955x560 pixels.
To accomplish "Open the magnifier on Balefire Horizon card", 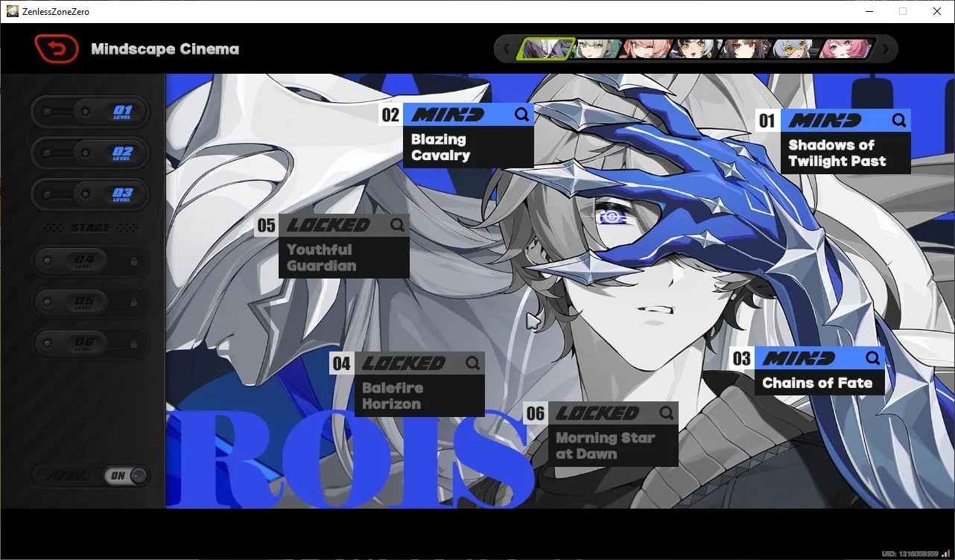I will tap(473, 363).
